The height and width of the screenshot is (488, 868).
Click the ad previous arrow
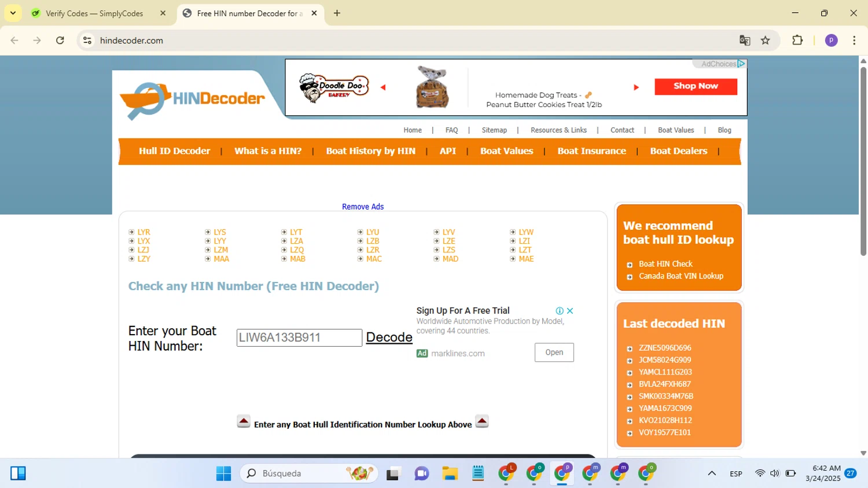382,87
